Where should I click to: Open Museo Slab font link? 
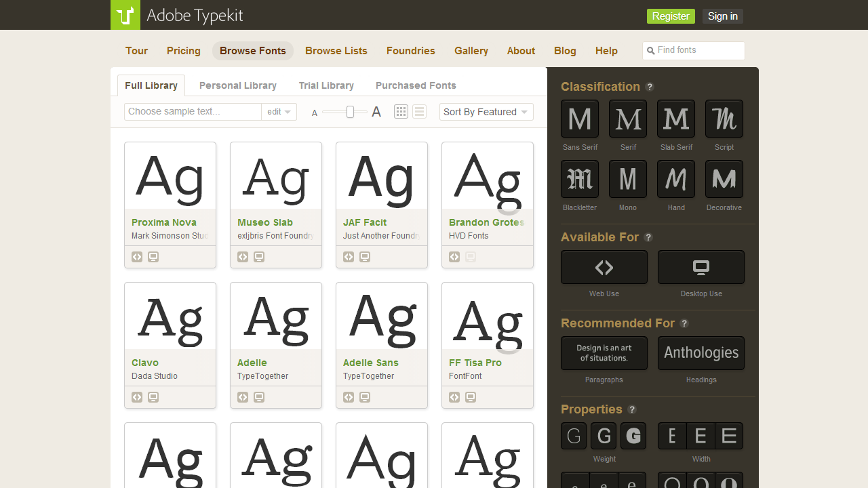pyautogui.click(x=265, y=222)
